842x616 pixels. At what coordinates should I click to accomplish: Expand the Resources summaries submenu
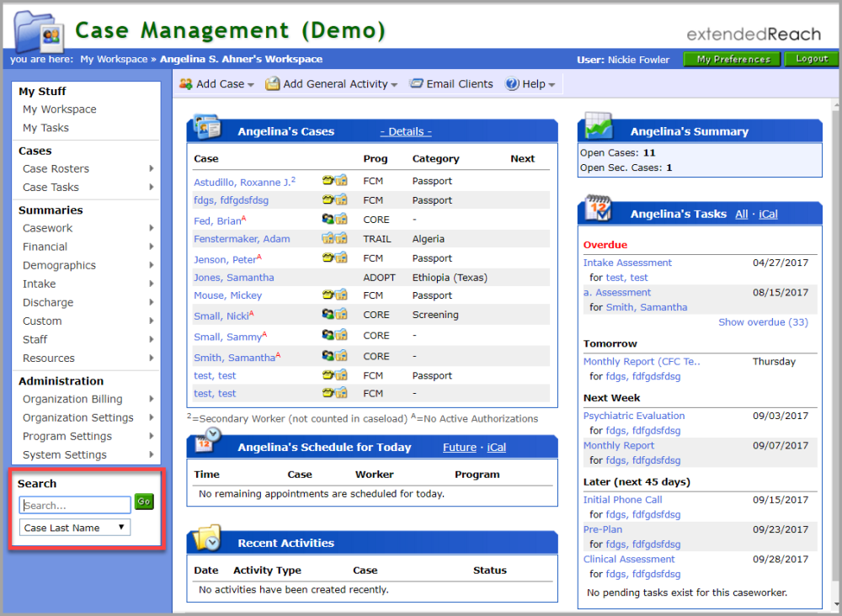[x=152, y=358]
